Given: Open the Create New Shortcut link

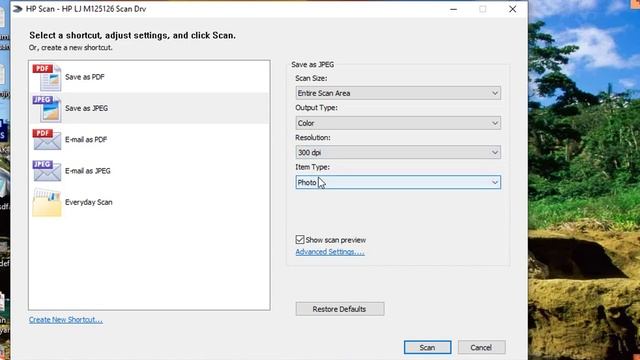Looking at the screenshot, I should (x=66, y=320).
